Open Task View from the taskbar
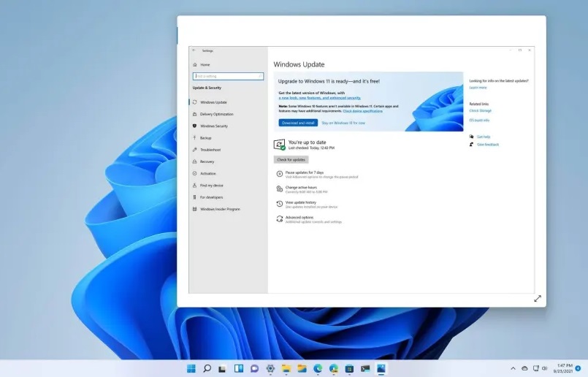The image size is (588, 377). pos(222,369)
